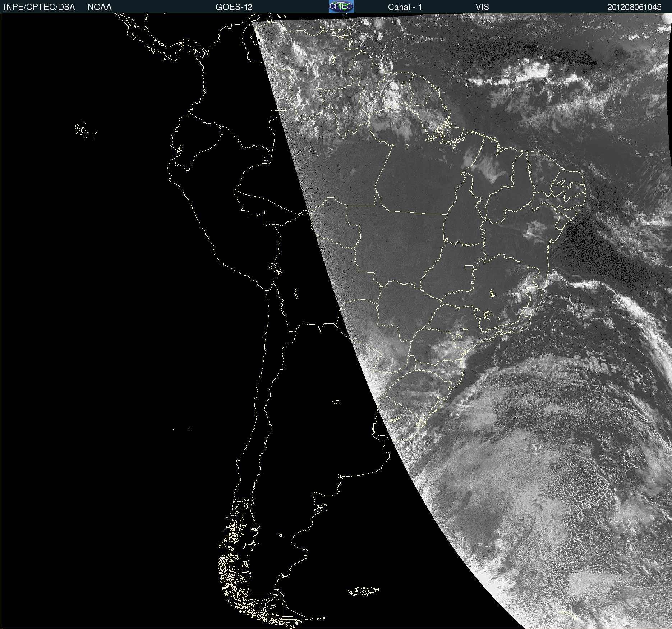This screenshot has height=629, width=672.
Task: Select the Canal - 1 channel label
Action: [x=405, y=7]
